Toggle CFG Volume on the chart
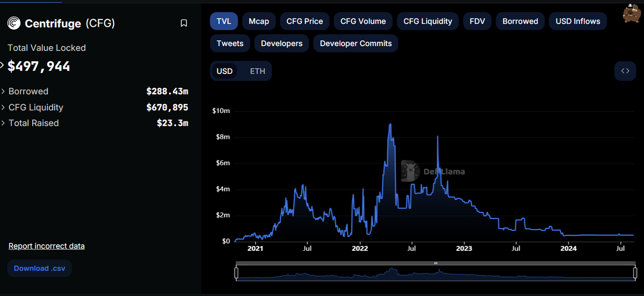This screenshot has width=644, height=296. pos(363,21)
